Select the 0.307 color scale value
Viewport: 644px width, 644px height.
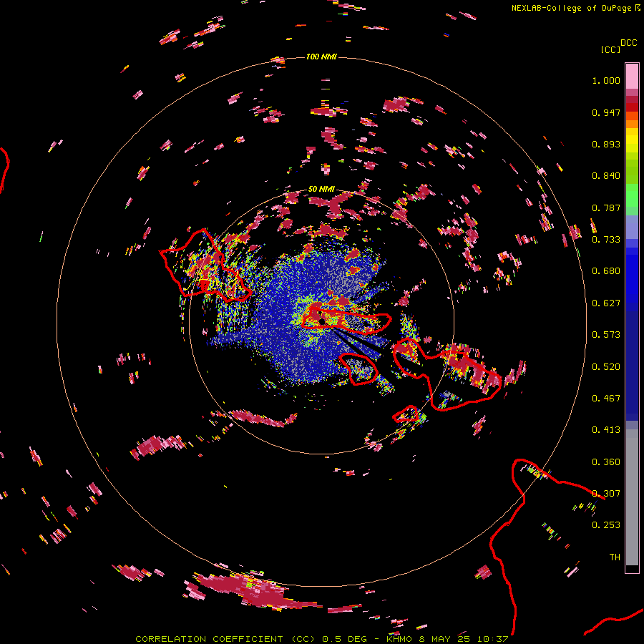pyautogui.click(x=606, y=494)
